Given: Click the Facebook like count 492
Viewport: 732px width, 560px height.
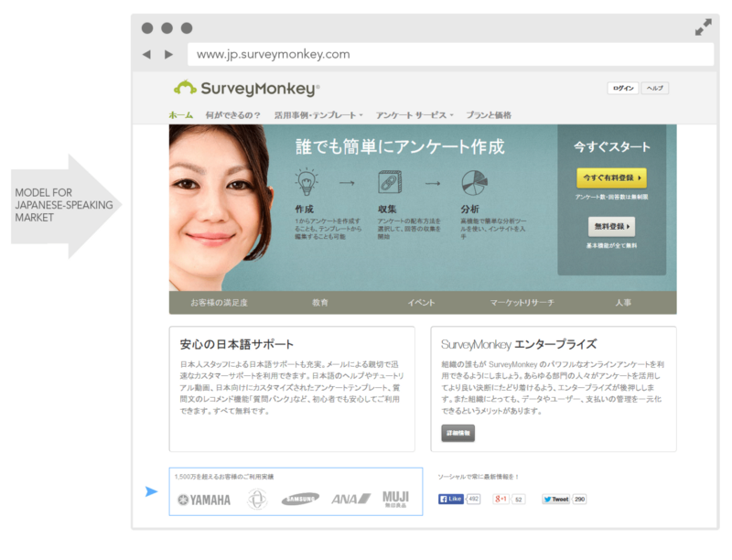Looking at the screenshot, I should [x=473, y=499].
